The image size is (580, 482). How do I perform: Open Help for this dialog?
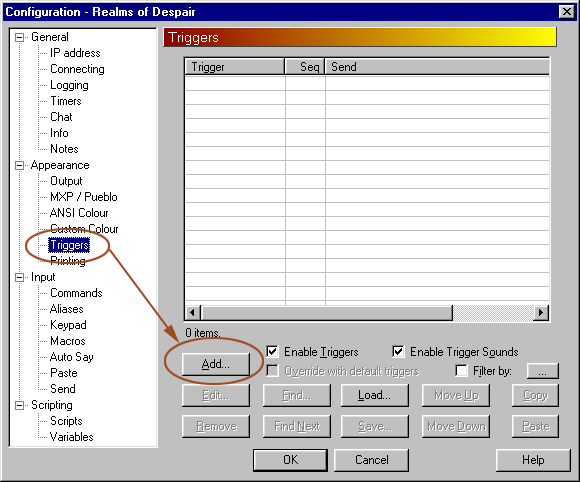click(533, 460)
